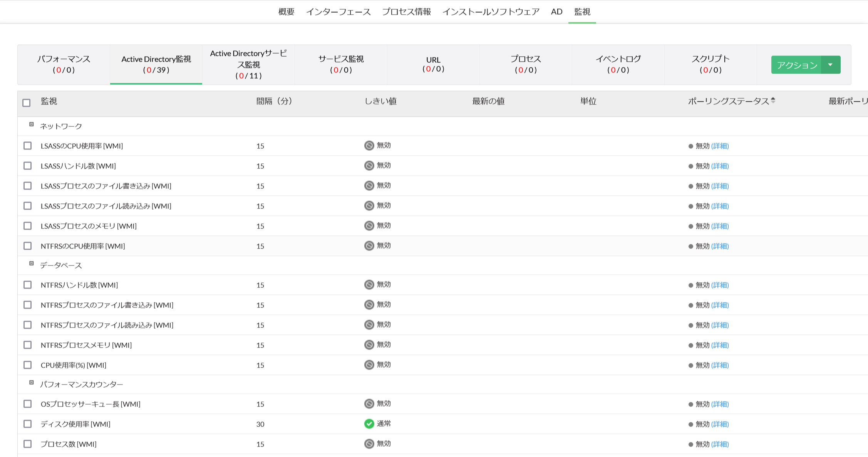Collapse the ネットワーク group

[x=32, y=124]
